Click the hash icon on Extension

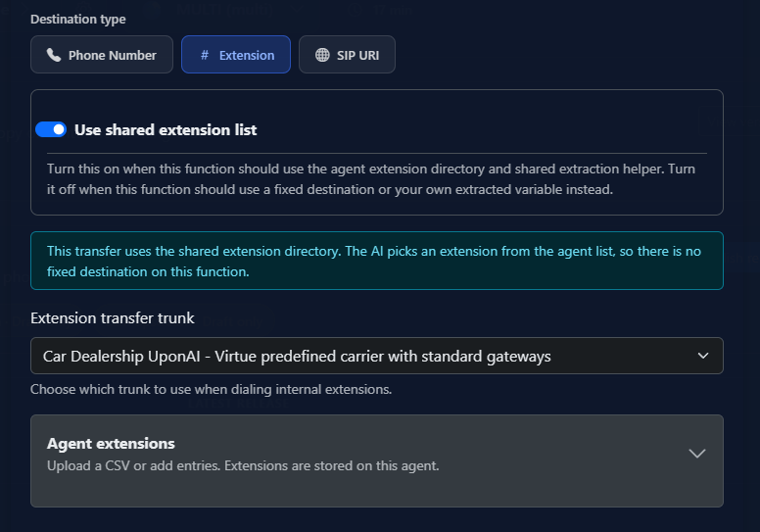pos(205,55)
